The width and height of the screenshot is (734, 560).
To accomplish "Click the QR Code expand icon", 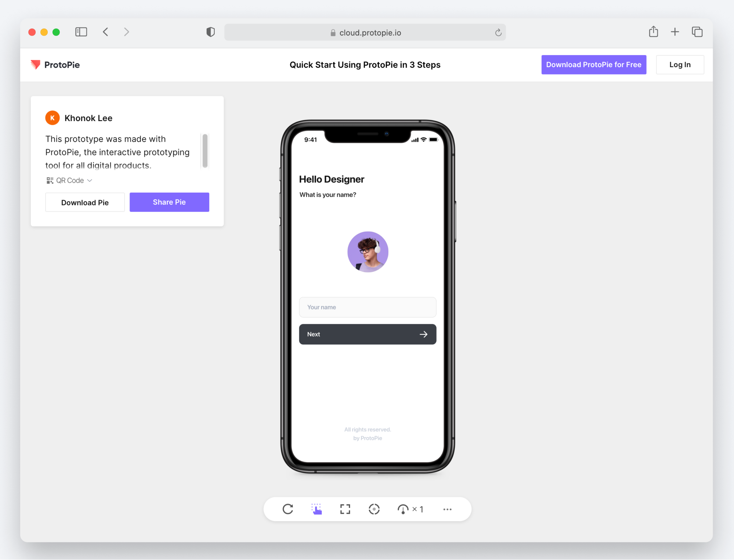I will [90, 180].
